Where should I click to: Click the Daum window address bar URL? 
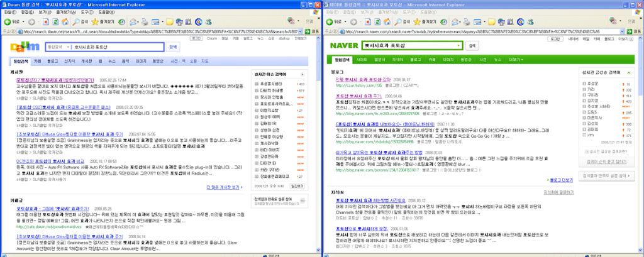pos(160,31)
